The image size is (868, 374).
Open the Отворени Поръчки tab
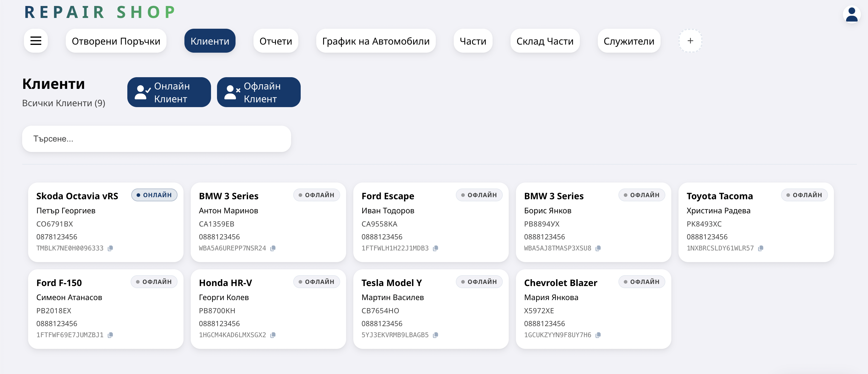[116, 41]
